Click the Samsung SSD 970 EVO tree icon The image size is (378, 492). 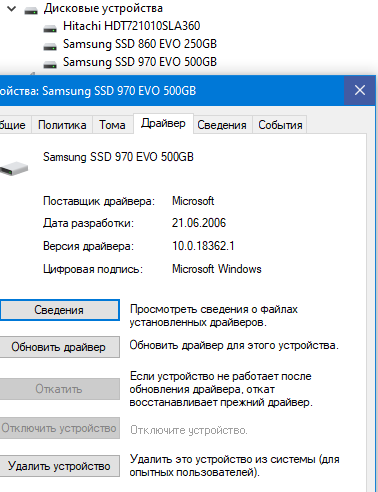click(50, 64)
